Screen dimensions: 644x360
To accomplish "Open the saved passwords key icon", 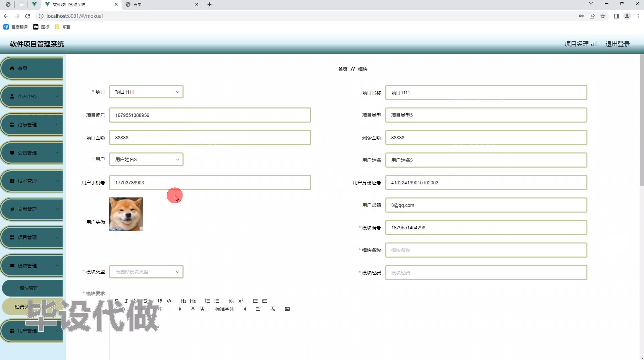I will [x=581, y=16].
